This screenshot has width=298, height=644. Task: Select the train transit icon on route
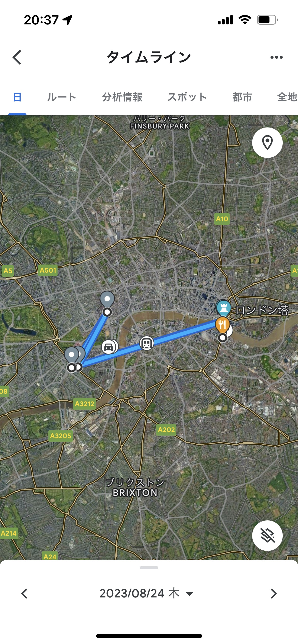[147, 343]
